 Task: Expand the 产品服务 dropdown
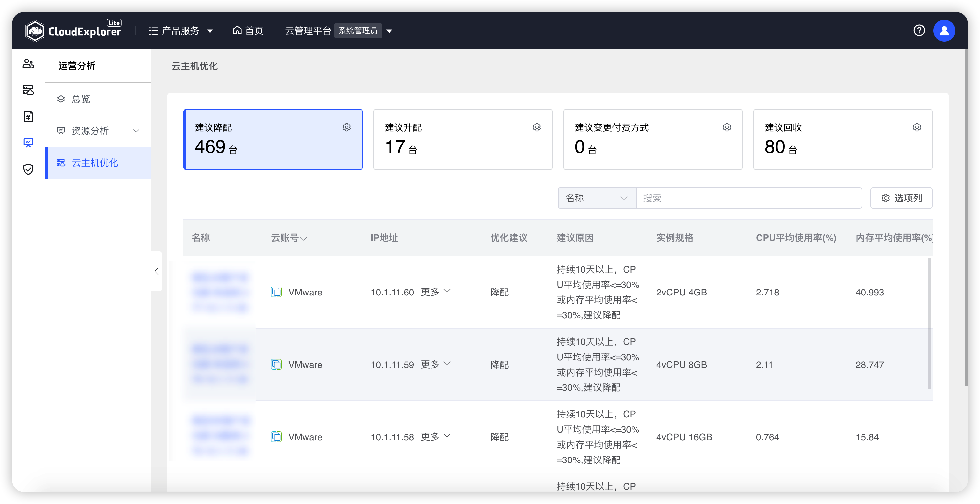click(181, 31)
